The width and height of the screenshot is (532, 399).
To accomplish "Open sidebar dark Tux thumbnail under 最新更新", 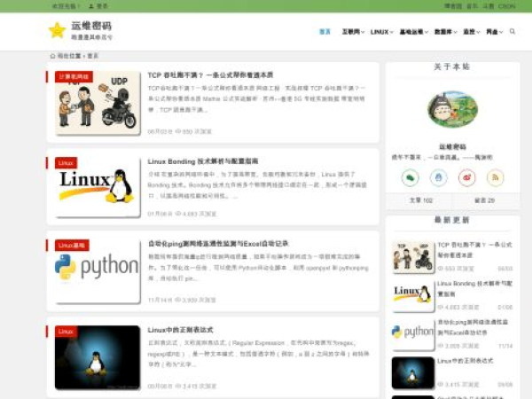I will coord(413,372).
